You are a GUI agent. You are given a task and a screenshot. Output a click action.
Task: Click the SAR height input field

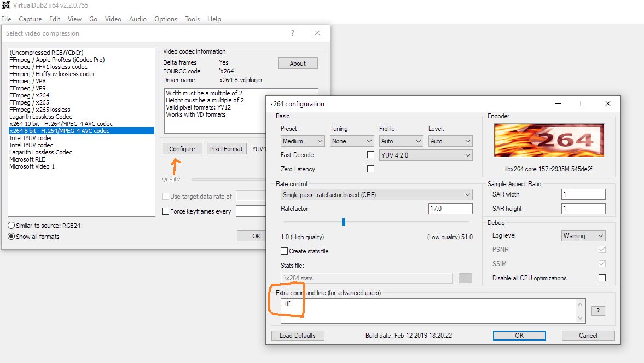coord(583,209)
